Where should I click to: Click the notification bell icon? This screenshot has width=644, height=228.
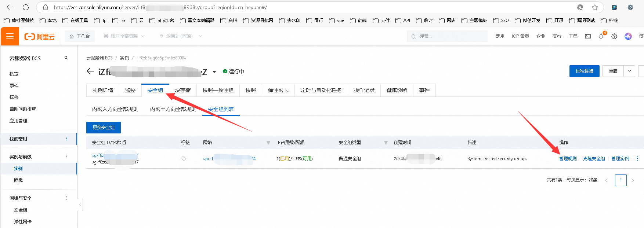point(601,36)
